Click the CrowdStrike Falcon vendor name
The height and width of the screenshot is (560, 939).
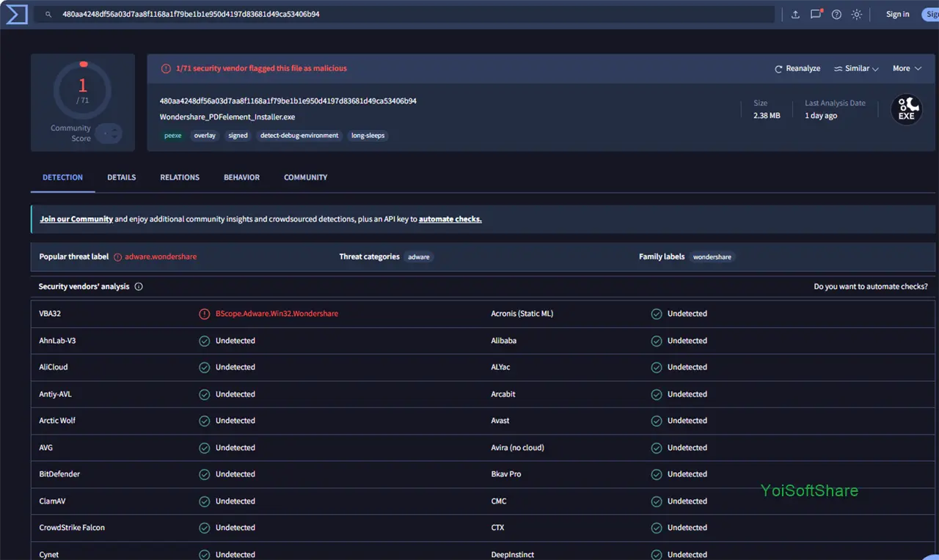[72, 528]
